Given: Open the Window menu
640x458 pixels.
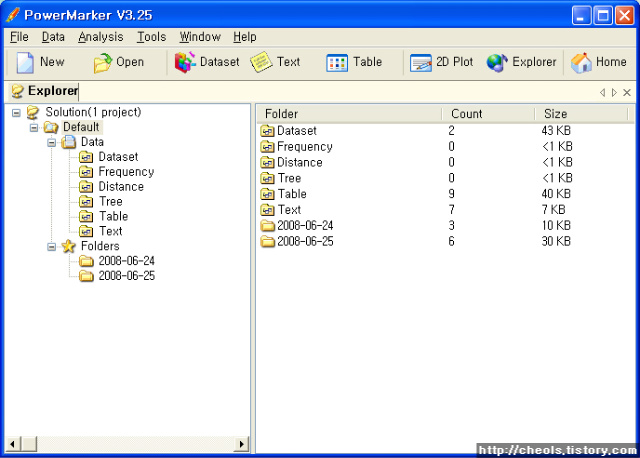Looking at the screenshot, I should (x=200, y=37).
